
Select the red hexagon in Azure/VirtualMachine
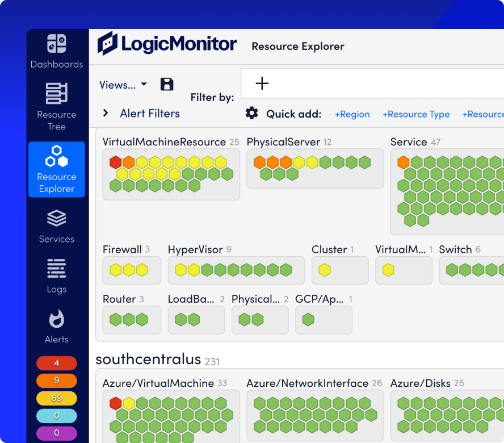[116, 403]
